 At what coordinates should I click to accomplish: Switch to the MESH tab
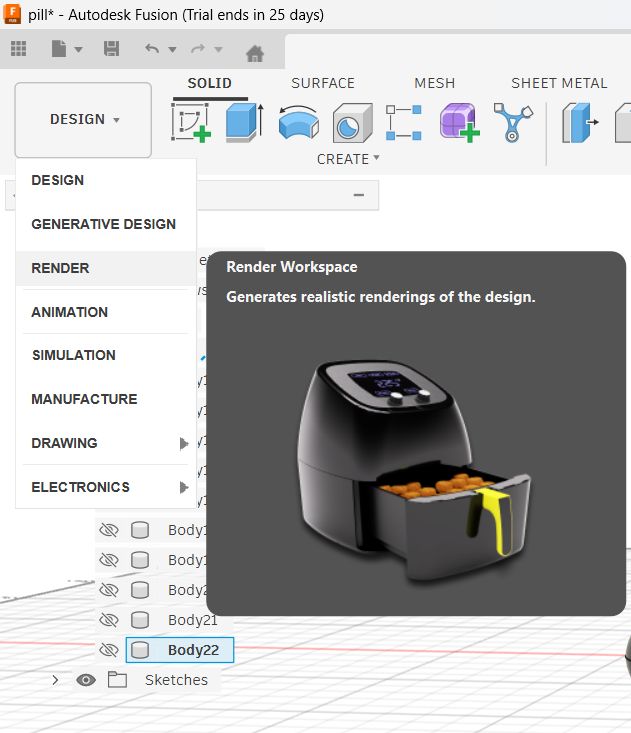click(x=434, y=83)
